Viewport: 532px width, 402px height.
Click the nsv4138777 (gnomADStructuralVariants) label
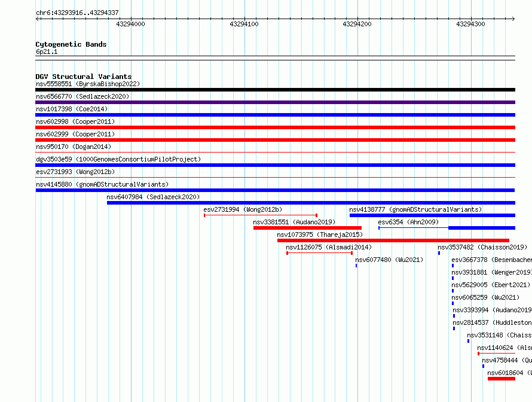[x=415, y=209]
